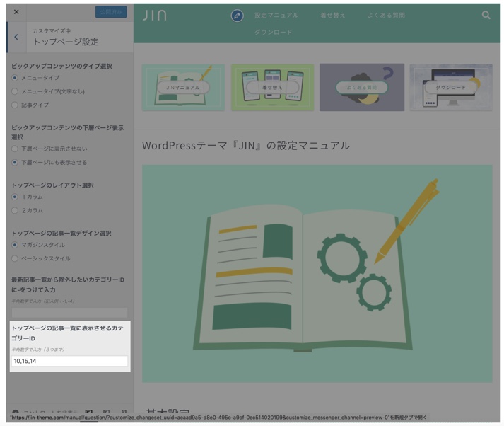This screenshot has height=426, width=504.
Task: Click the exclude category ID input field
Action: [69, 312]
